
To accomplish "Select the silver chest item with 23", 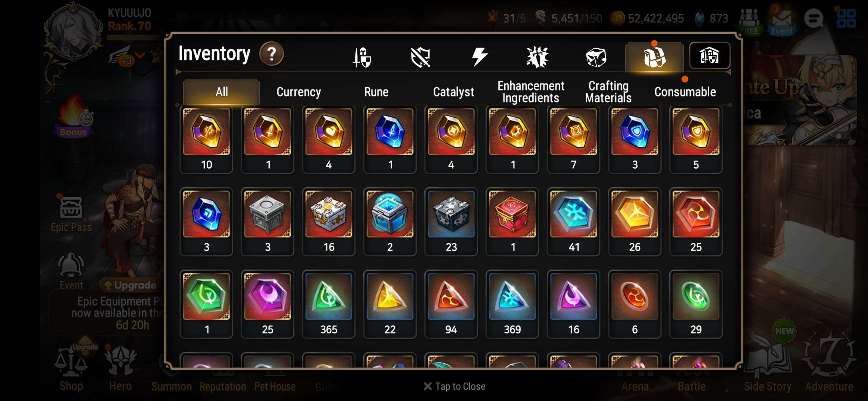I will tap(451, 222).
